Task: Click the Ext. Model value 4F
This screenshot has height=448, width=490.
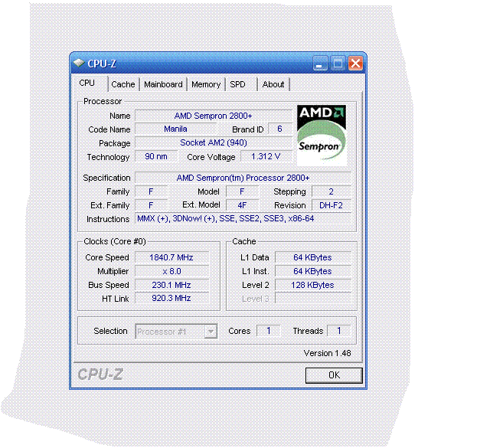Action: click(x=242, y=205)
